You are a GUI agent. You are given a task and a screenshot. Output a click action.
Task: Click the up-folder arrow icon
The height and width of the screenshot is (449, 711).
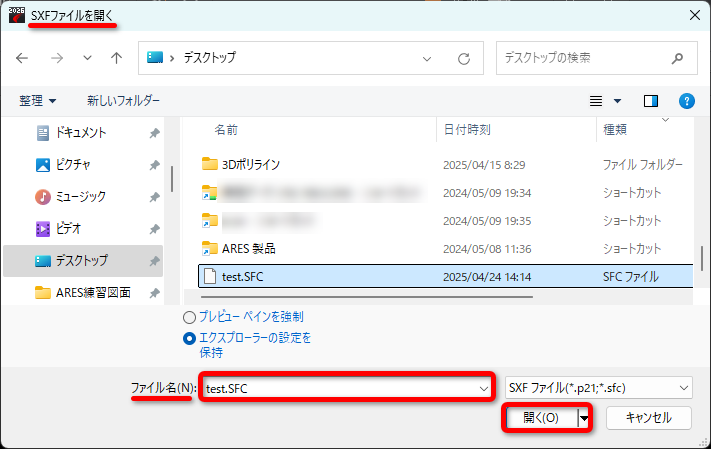coord(117,58)
